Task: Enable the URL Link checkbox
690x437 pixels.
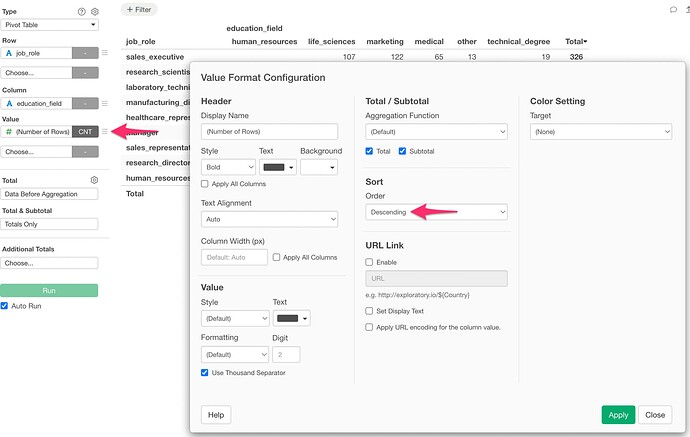Action: tap(370, 262)
